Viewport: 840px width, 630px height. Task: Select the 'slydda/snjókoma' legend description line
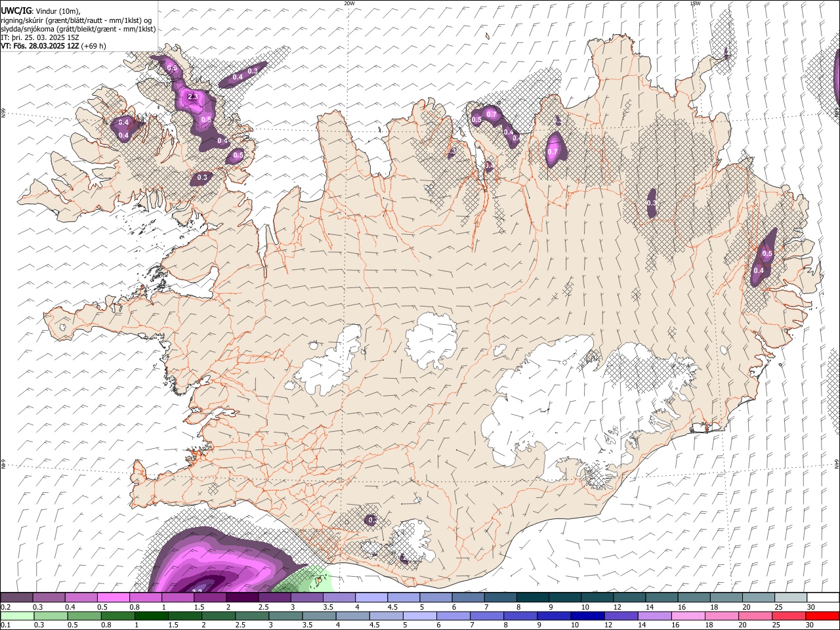point(78,29)
